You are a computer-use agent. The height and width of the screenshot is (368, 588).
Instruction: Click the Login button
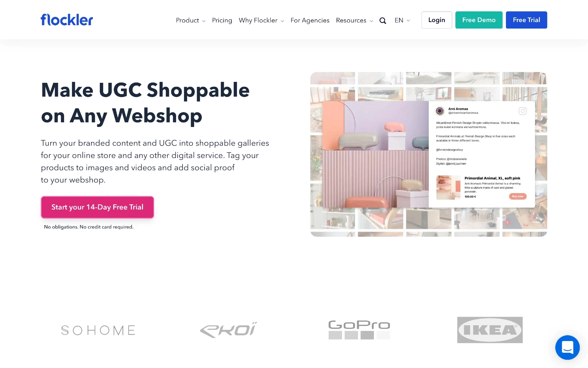pyautogui.click(x=436, y=20)
